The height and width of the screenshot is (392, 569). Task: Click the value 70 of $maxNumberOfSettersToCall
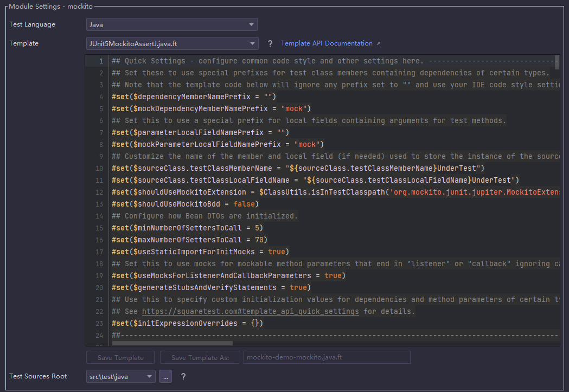[259, 240]
